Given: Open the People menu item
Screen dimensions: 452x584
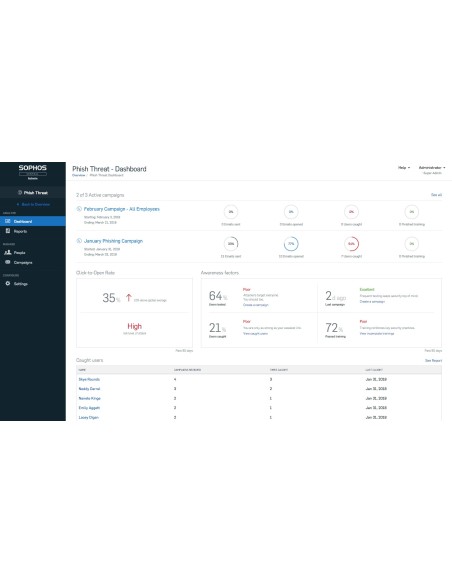Looking at the screenshot, I should [33, 253].
